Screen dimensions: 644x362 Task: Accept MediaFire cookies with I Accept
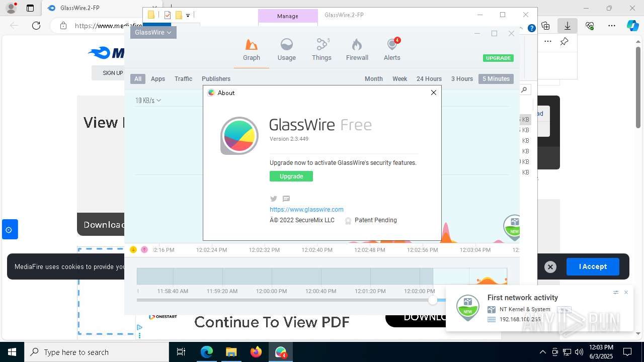tap(593, 266)
